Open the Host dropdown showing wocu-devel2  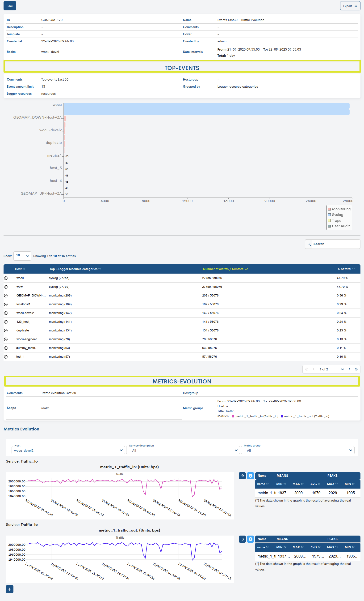(68, 450)
